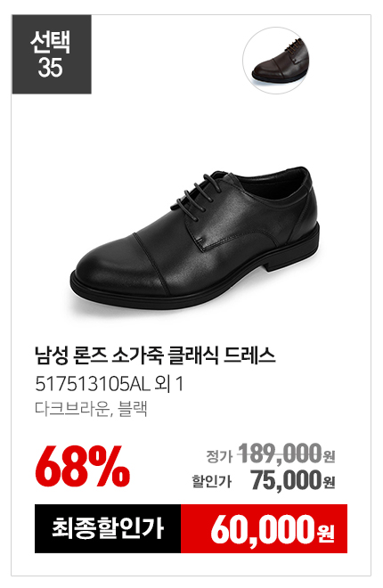Click the product code 517513105AL 외 1
This screenshot has width=383, height=588.
coord(110,384)
